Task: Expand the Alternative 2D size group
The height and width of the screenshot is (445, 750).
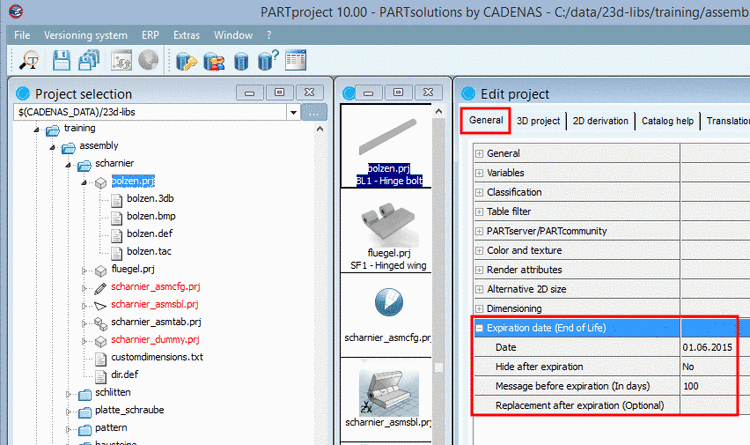Action: 479,289
